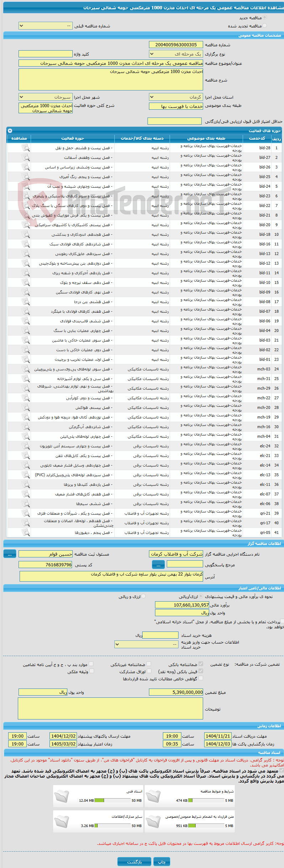Open the view icon for row bld-13

tap(26, 254)
